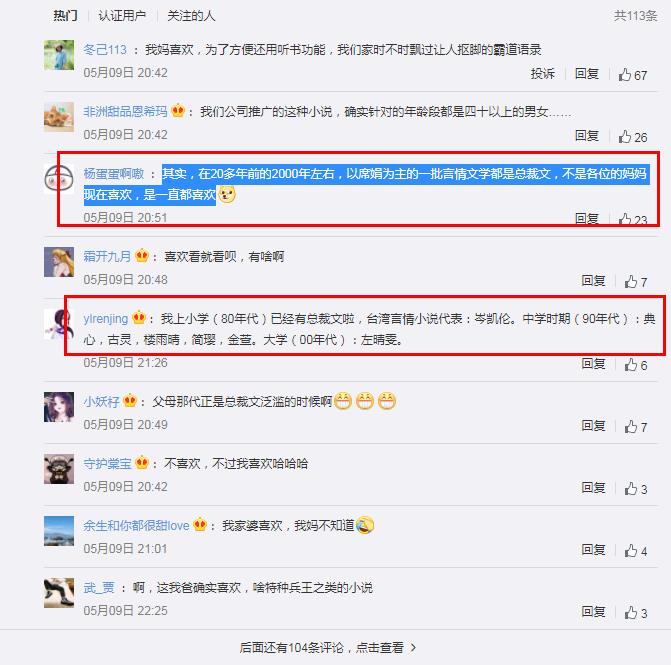Click 回复 under 武_贾's comment

click(593, 612)
